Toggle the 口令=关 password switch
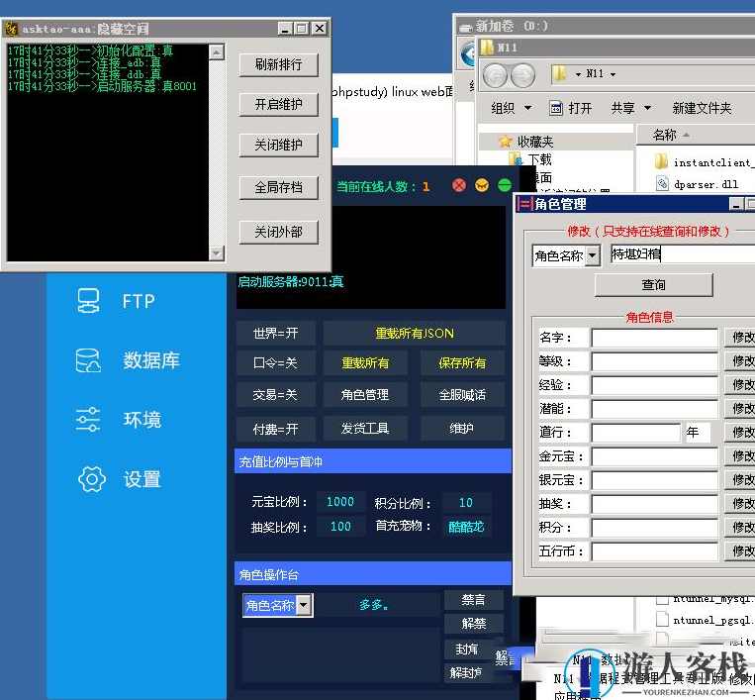755x700 pixels. (276, 362)
